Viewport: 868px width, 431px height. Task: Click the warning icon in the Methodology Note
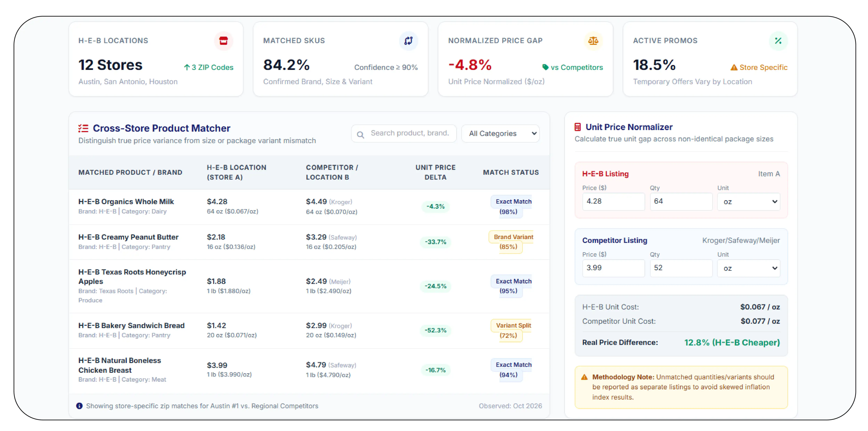585,377
